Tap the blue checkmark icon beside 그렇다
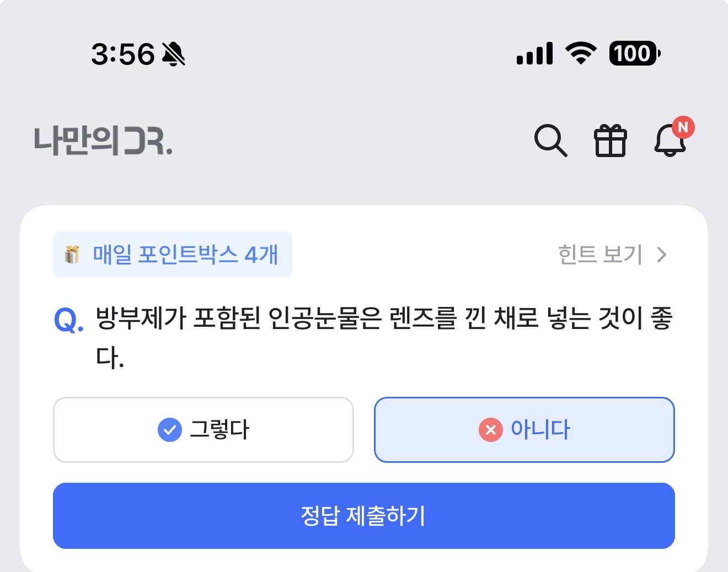This screenshot has width=728, height=572. point(170,430)
